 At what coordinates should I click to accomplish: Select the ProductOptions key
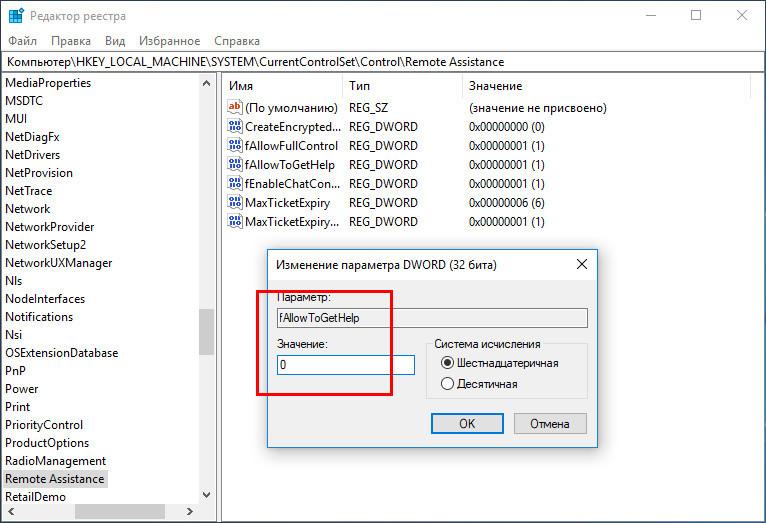(47, 443)
